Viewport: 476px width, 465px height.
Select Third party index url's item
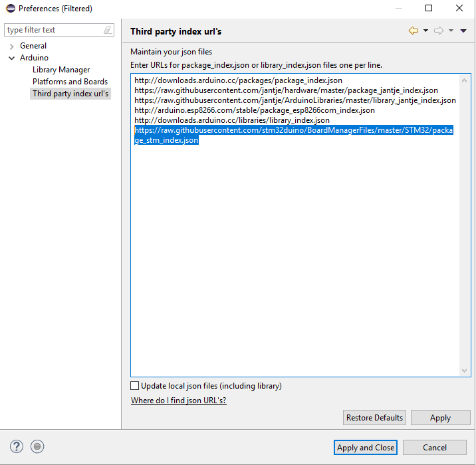[x=70, y=94]
